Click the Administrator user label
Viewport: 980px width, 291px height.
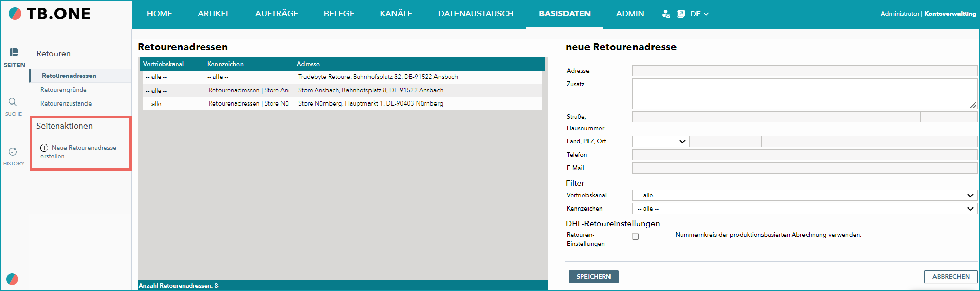(900, 14)
